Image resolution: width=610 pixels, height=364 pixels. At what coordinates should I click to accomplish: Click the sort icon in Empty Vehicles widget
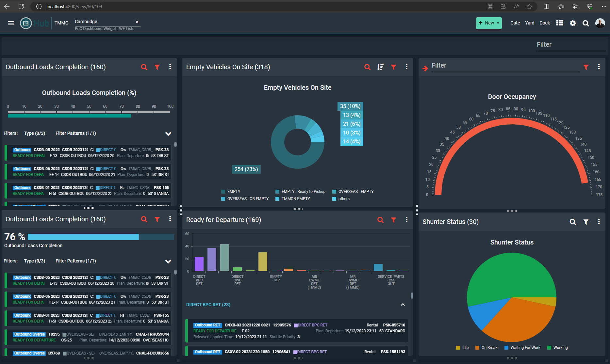(x=380, y=67)
